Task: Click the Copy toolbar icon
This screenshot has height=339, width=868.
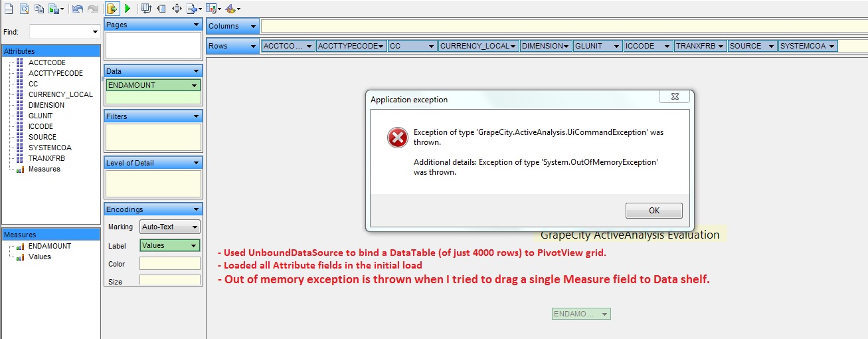Action: 39,9
